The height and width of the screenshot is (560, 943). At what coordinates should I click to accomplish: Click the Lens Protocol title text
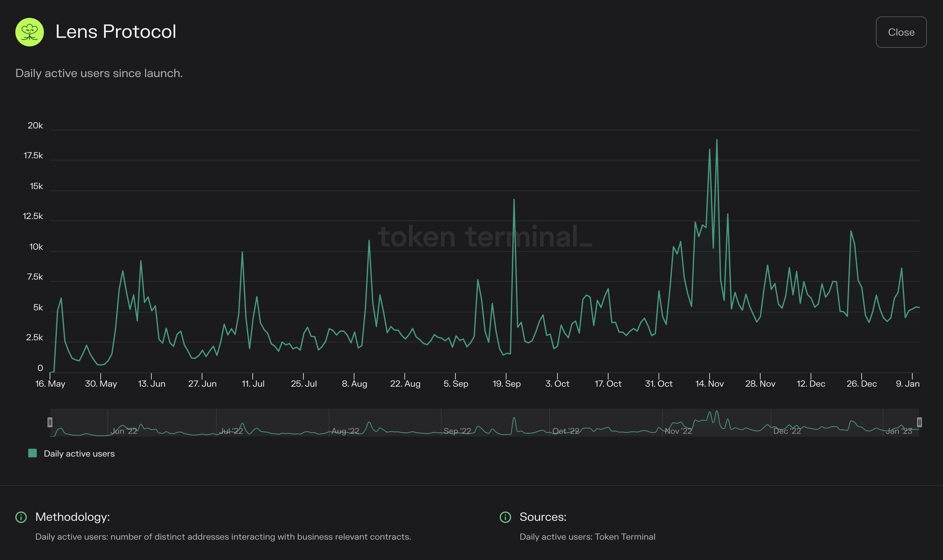116,32
